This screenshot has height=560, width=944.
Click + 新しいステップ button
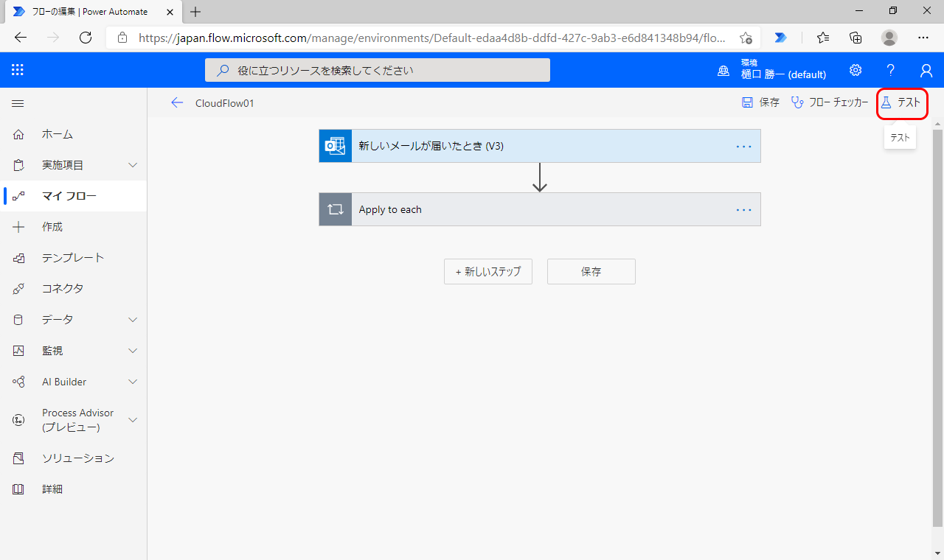click(x=488, y=271)
